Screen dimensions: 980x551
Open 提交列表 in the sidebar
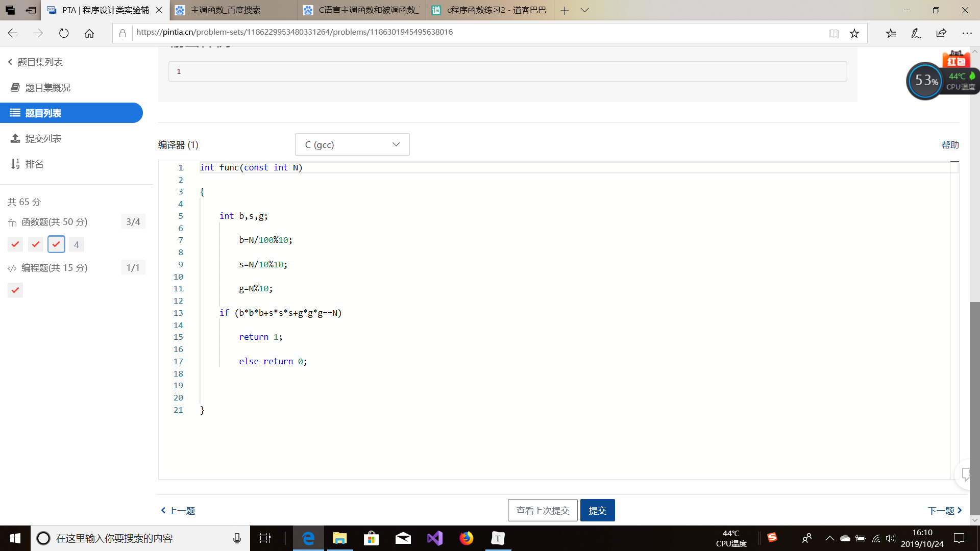tap(43, 138)
